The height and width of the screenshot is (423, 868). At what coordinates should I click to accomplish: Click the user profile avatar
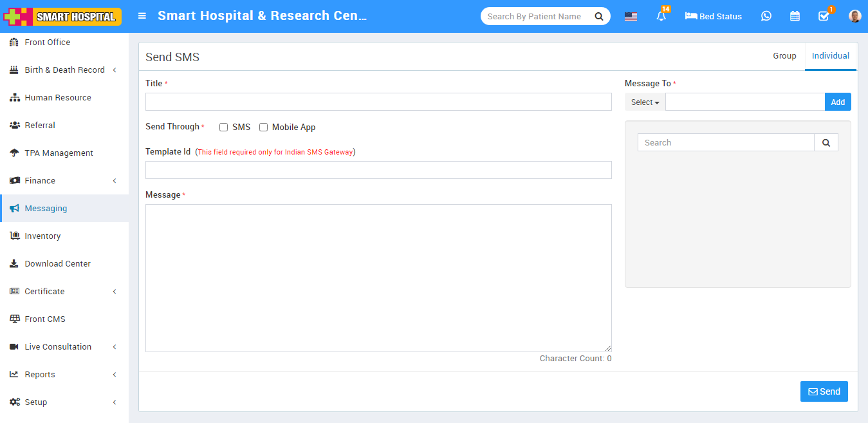coord(854,16)
